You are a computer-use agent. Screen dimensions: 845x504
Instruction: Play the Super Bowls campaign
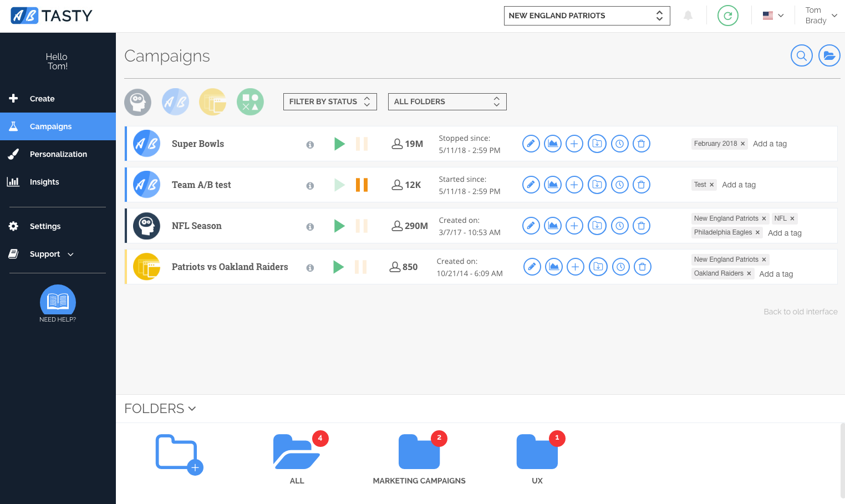click(339, 144)
